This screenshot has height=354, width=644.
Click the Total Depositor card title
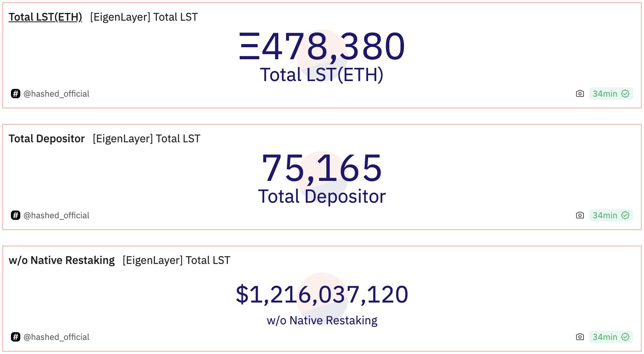pyautogui.click(x=46, y=138)
